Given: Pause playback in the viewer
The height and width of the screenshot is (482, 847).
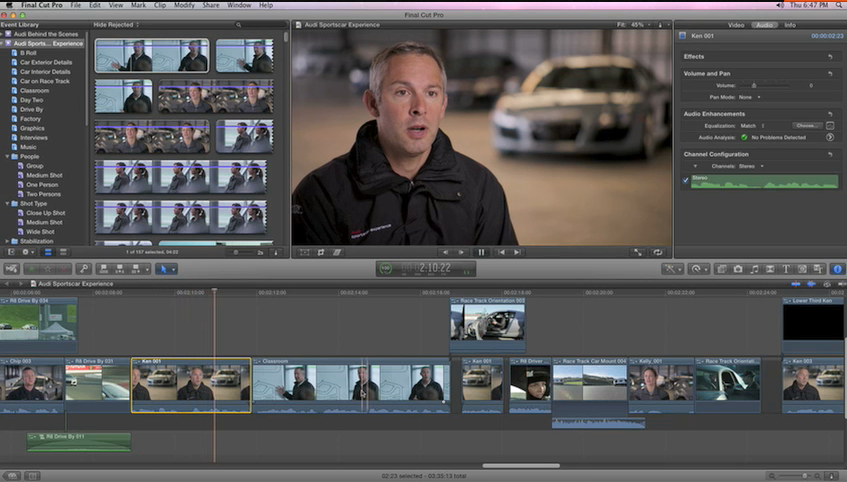Looking at the screenshot, I should [x=481, y=252].
